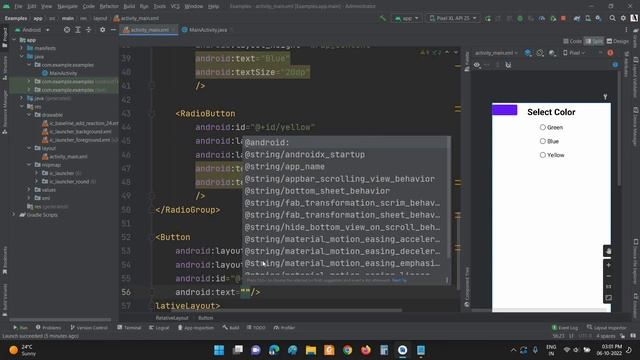Image resolution: width=640 pixels, height=360 pixels.
Task: Switch editor to Split view mode
Action: 594,41
